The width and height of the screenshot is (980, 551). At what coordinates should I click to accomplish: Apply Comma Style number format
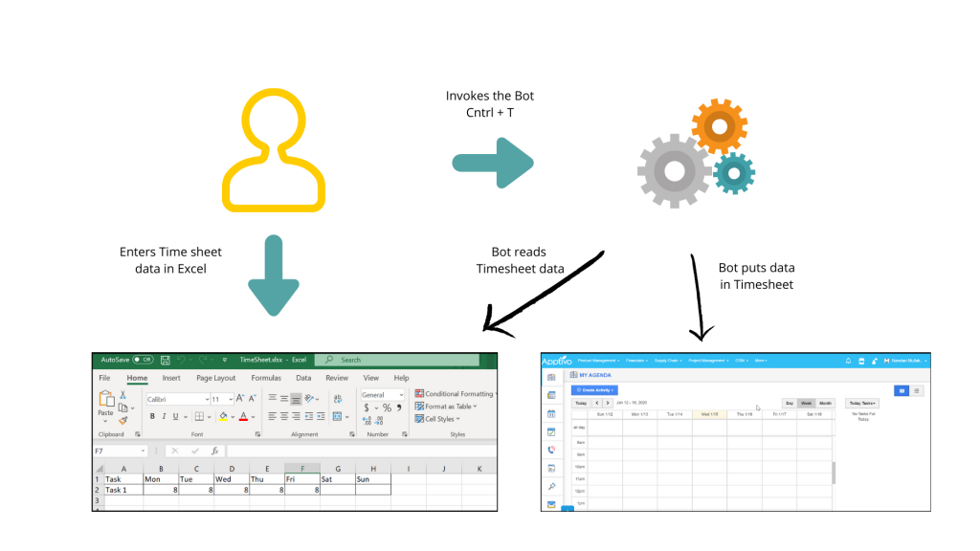(399, 408)
